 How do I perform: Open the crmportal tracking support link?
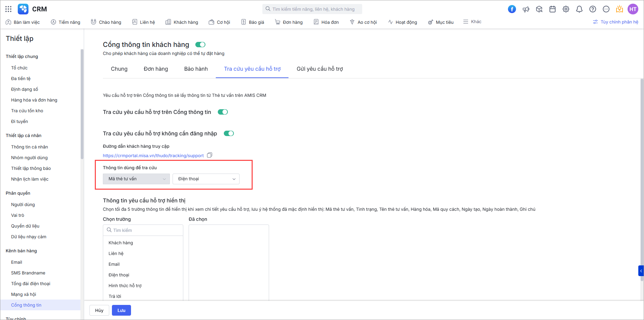[x=153, y=155]
